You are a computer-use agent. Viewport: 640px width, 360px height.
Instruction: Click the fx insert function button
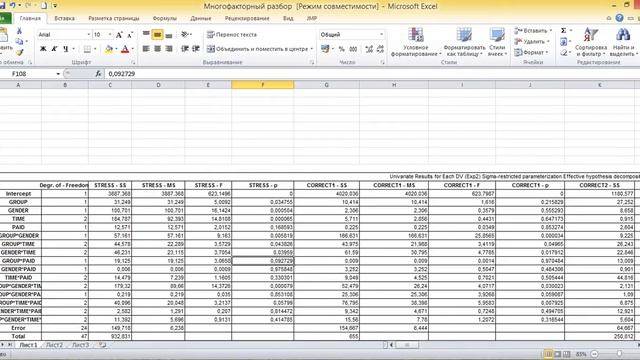(98, 74)
